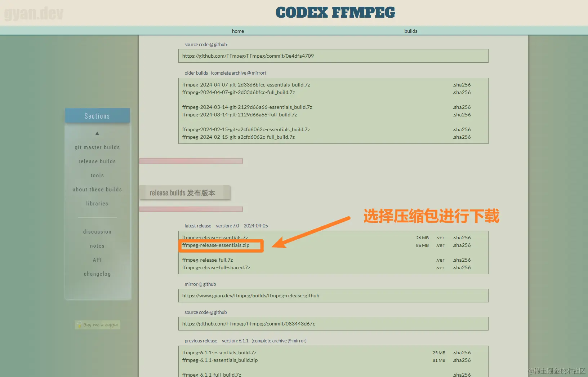This screenshot has width=588, height=377.
Task: Open the discussion link in sidebar
Action: [97, 232]
